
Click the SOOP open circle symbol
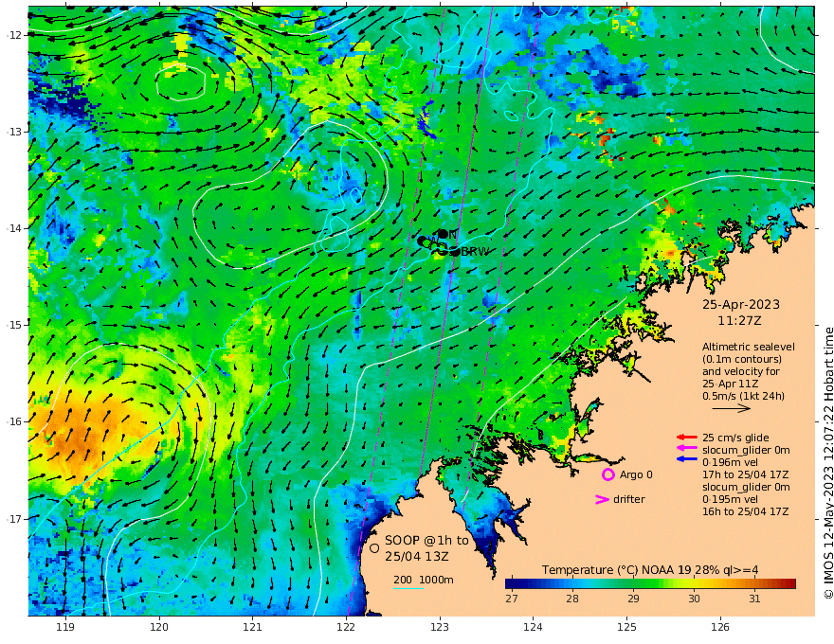click(374, 547)
